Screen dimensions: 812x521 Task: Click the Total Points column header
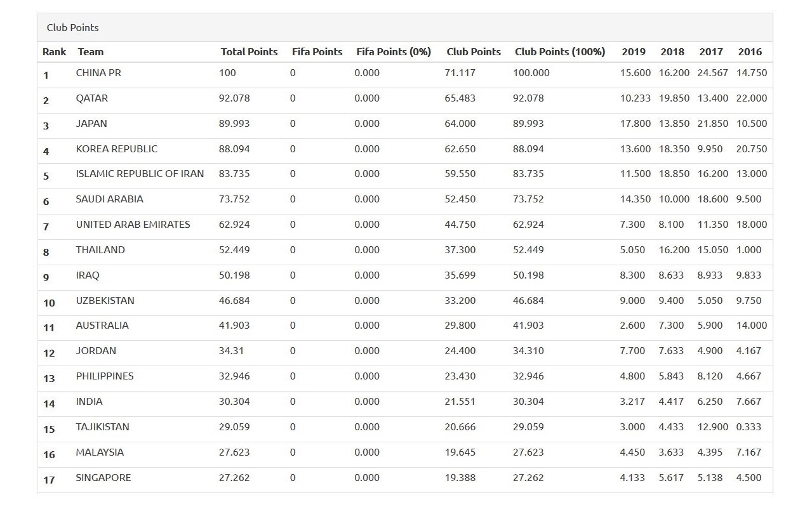[249, 52]
